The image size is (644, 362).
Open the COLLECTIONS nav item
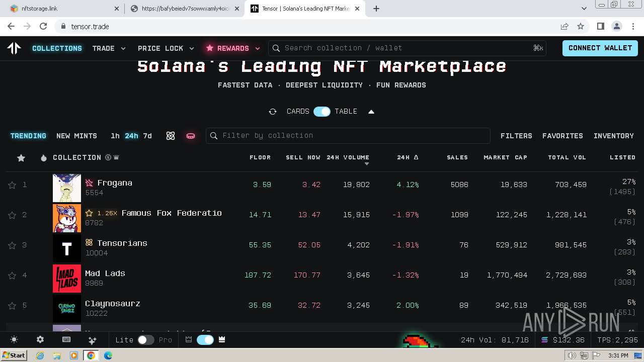pos(57,48)
